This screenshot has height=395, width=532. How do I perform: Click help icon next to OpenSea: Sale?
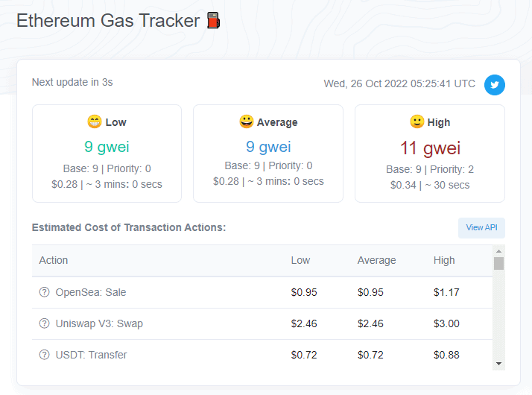pyautogui.click(x=45, y=292)
